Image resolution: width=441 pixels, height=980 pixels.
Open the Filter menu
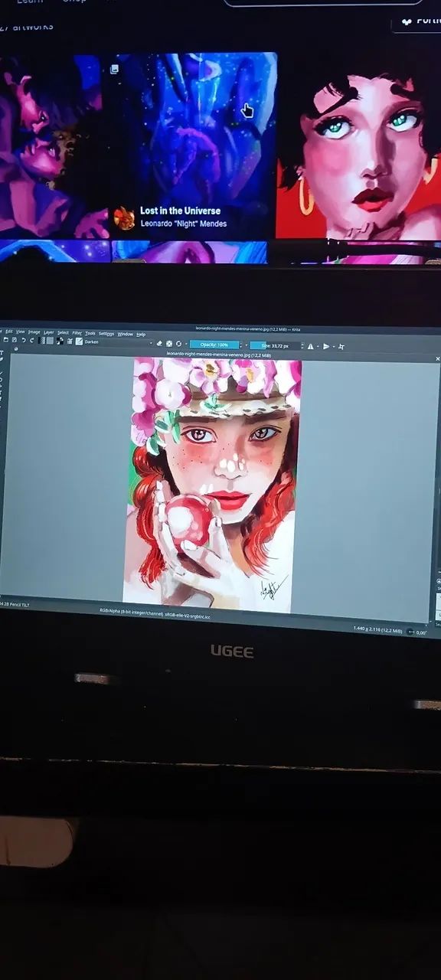pos(77,333)
